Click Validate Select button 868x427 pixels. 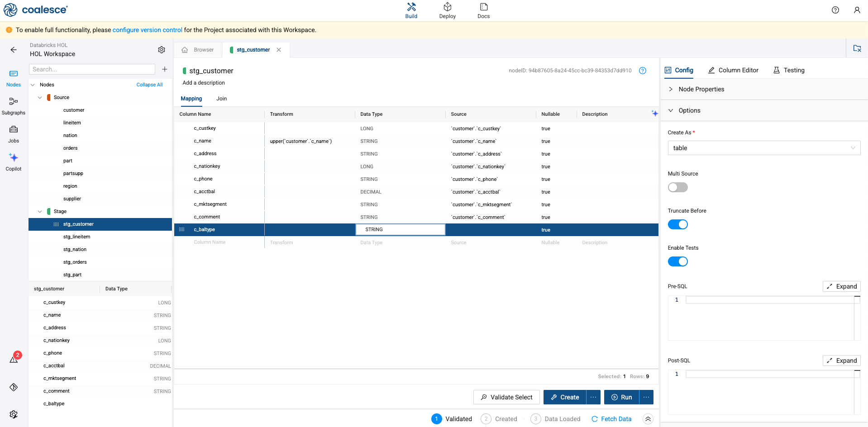[506, 397]
